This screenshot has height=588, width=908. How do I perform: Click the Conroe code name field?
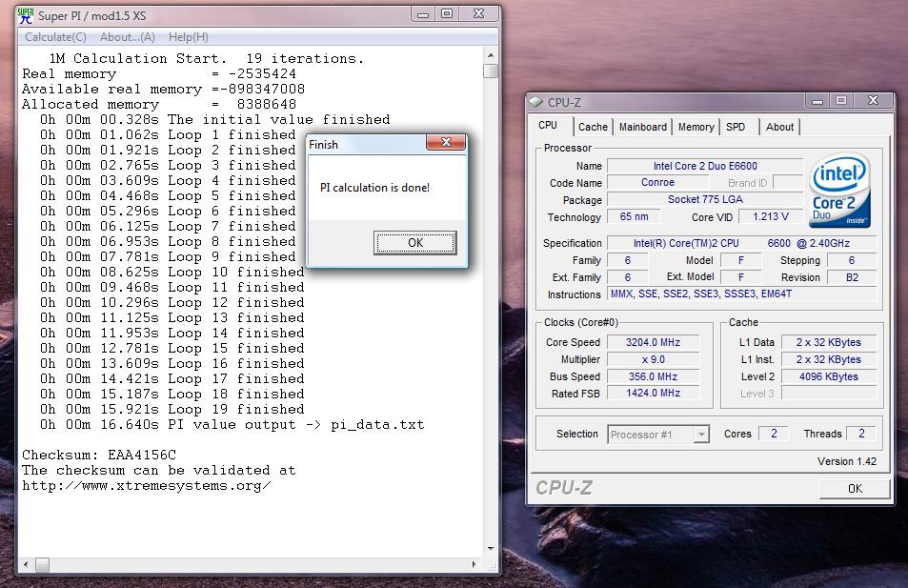click(x=657, y=182)
